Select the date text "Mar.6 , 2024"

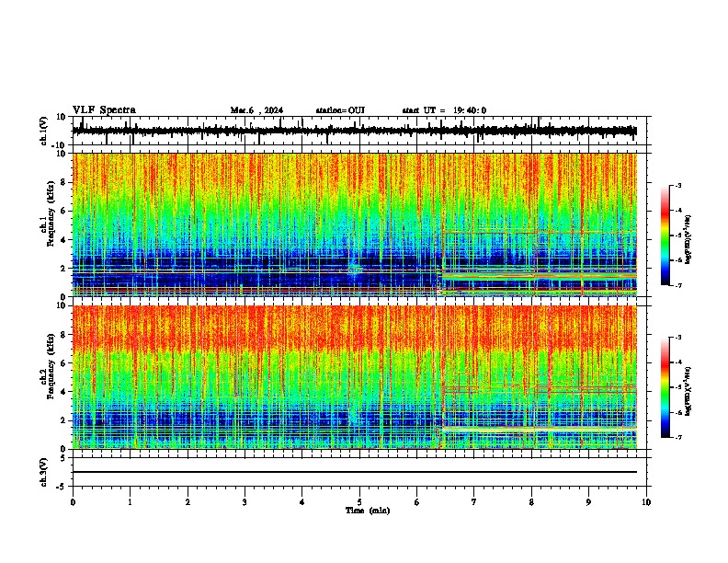click(x=256, y=110)
